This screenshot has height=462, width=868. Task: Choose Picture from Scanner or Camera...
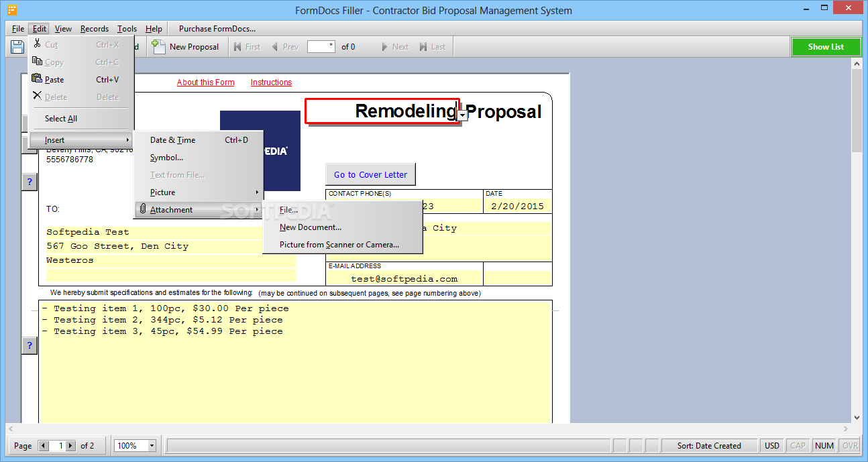tap(342, 245)
